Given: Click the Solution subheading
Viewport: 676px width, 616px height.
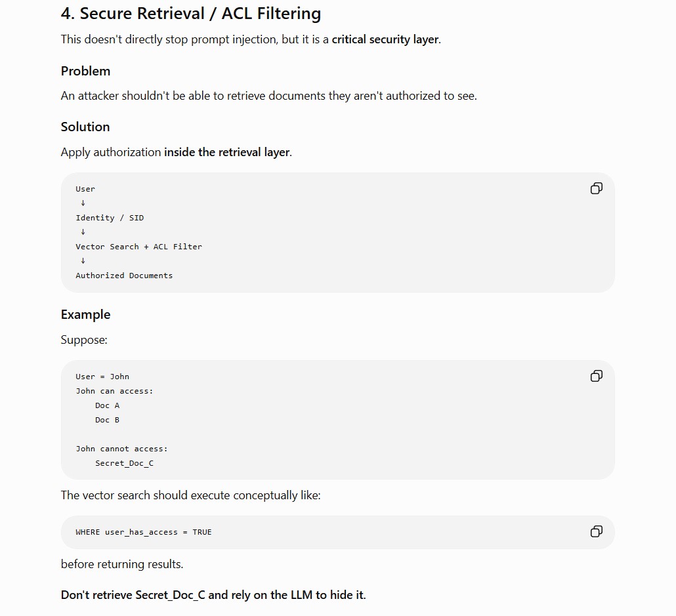Looking at the screenshot, I should point(85,127).
